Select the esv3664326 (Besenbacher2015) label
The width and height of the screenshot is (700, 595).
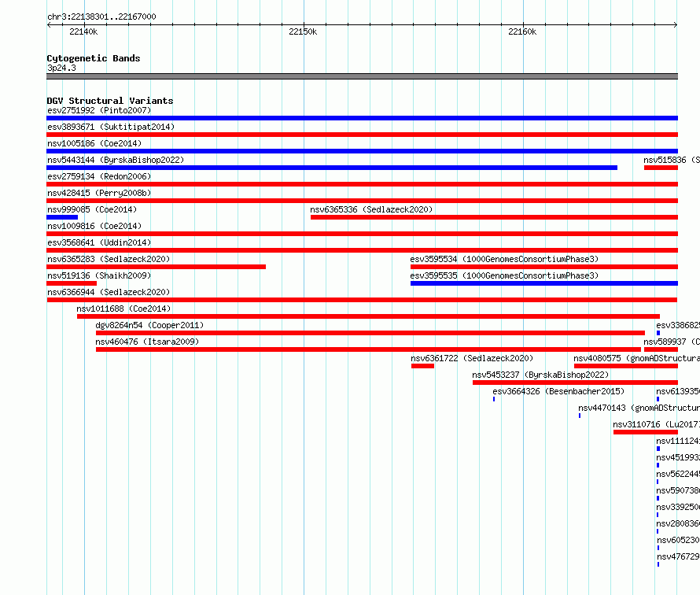(x=558, y=391)
